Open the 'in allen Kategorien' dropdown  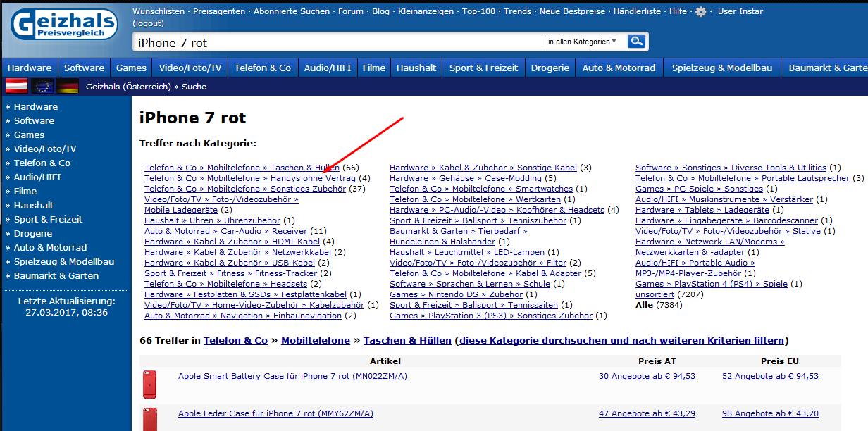pyautogui.click(x=582, y=42)
